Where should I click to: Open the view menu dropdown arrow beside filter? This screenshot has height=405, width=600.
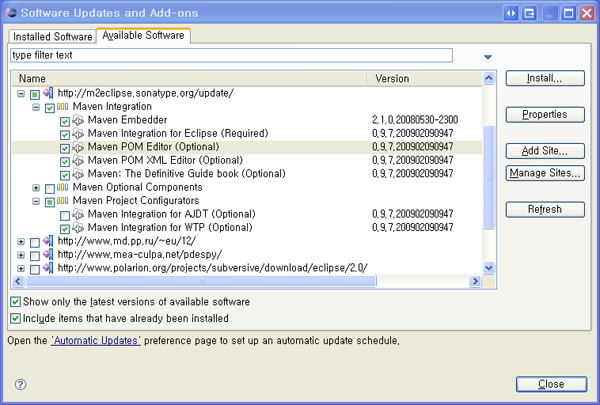[x=488, y=57]
